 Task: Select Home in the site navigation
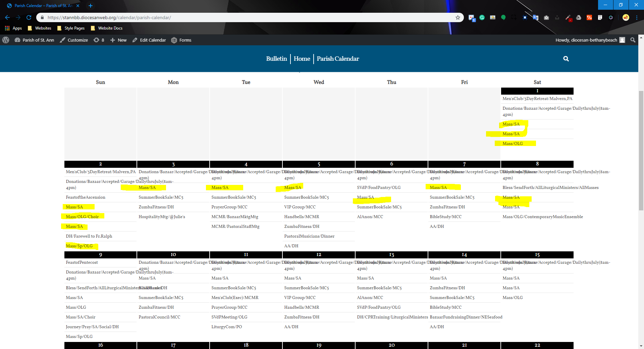point(302,59)
